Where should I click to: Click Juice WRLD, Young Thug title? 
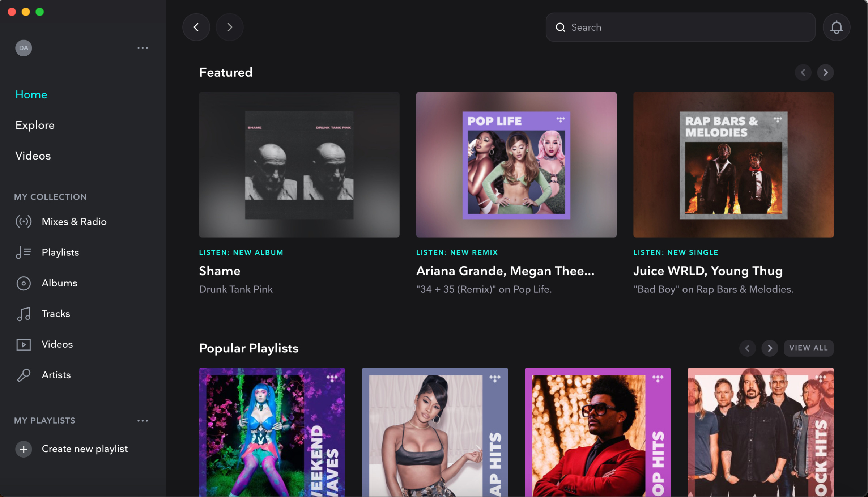[x=708, y=271]
